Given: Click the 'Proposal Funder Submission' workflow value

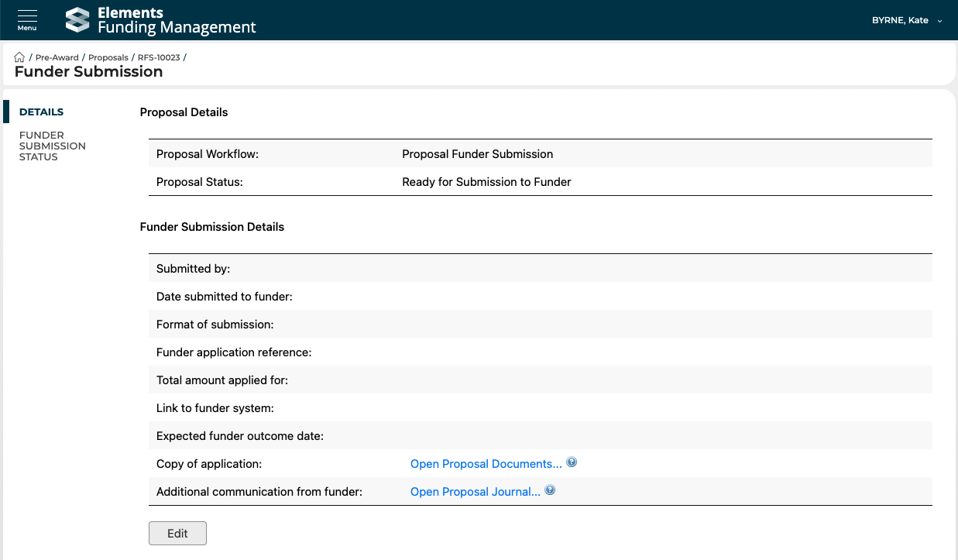Looking at the screenshot, I should pyautogui.click(x=477, y=154).
